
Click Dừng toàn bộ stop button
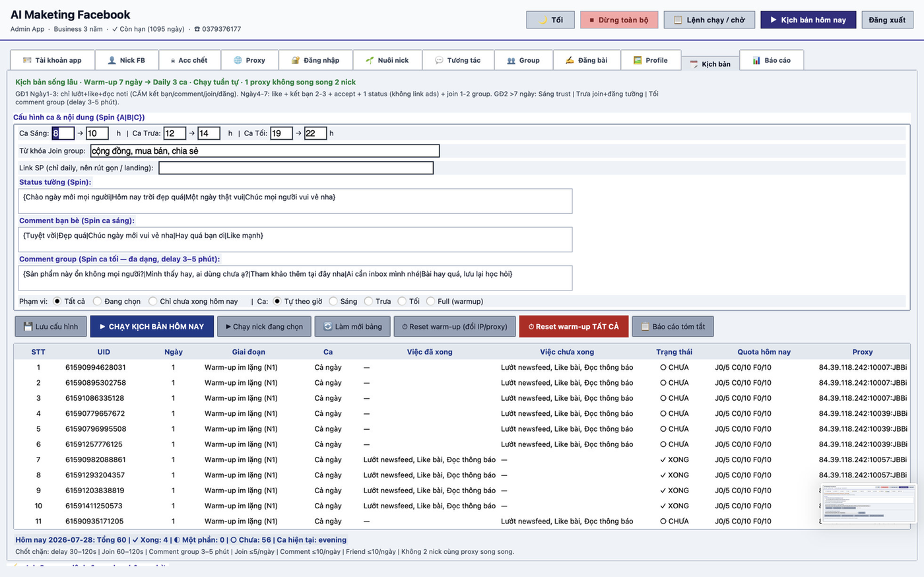pos(619,20)
